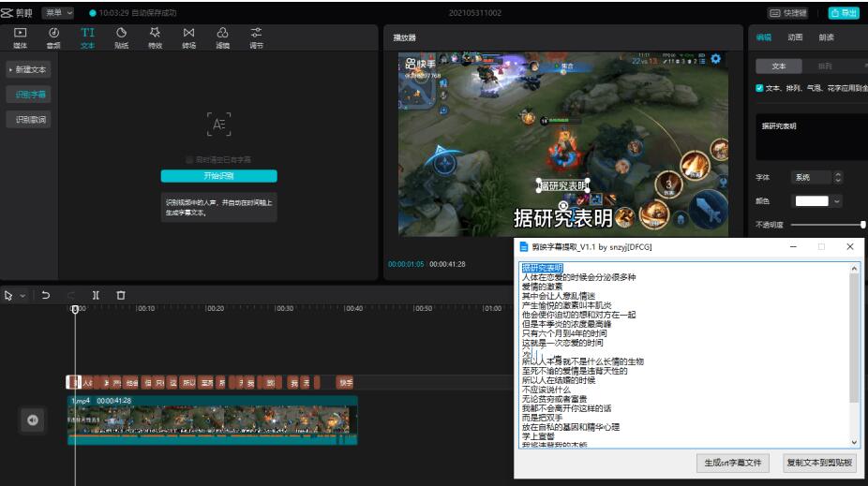Open the 媒体 (Media) panel icon

point(21,33)
